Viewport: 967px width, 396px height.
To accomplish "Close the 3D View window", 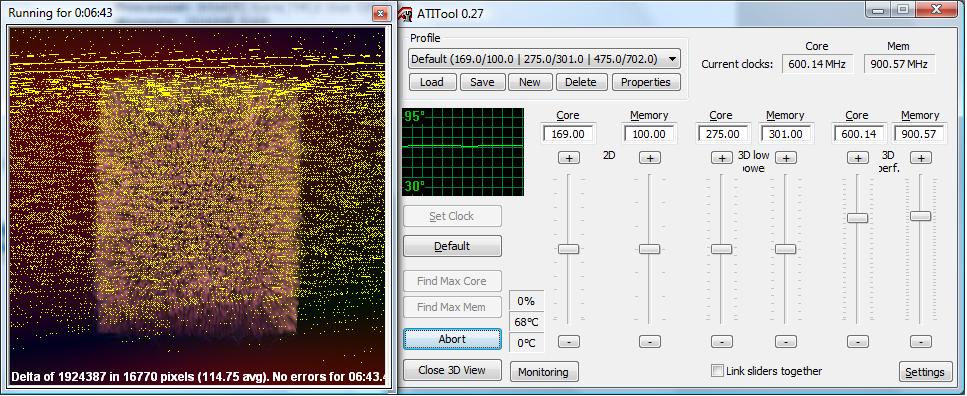I will [452, 370].
